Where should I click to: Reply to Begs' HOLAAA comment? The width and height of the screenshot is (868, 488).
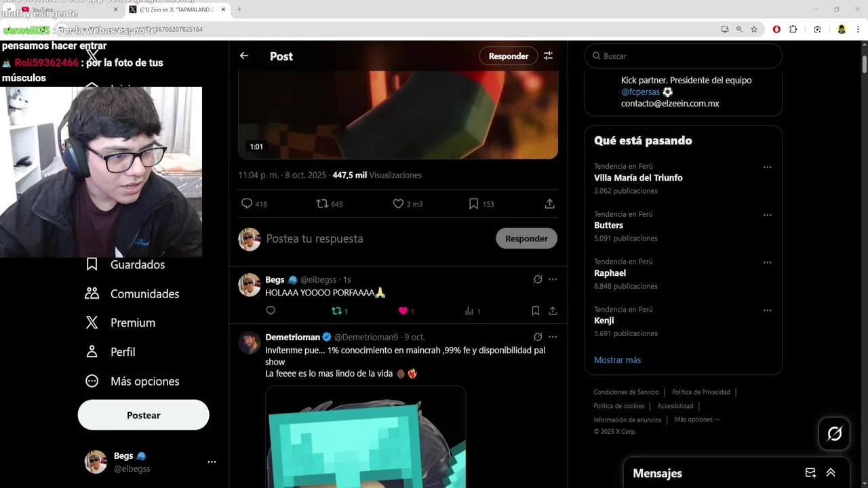[271, 310]
